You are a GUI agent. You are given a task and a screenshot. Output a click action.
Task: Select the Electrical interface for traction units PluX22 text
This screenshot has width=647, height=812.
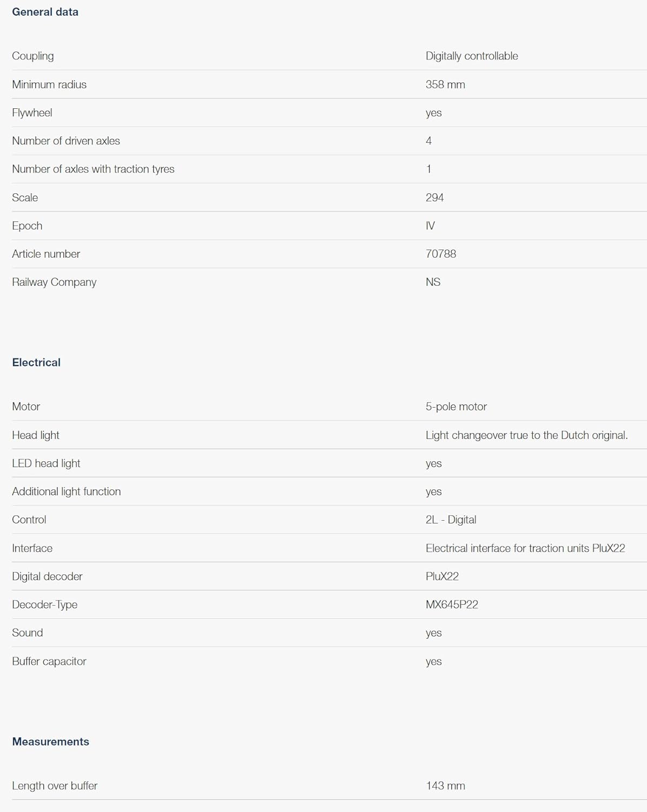click(525, 548)
